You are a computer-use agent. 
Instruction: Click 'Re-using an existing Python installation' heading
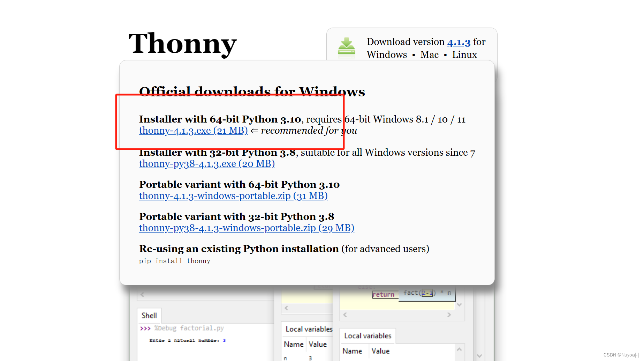click(x=239, y=249)
